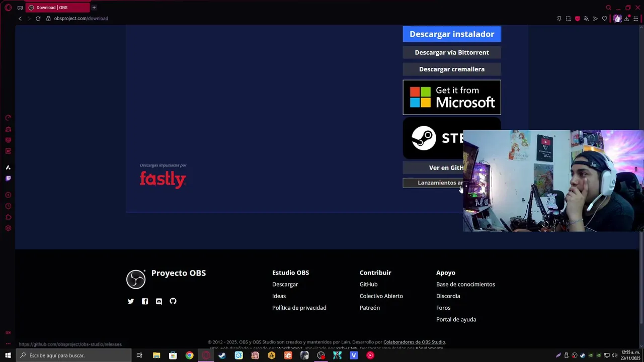Open Google Chrome from the taskbar
Screen dimensions: 644x362
coord(189,355)
